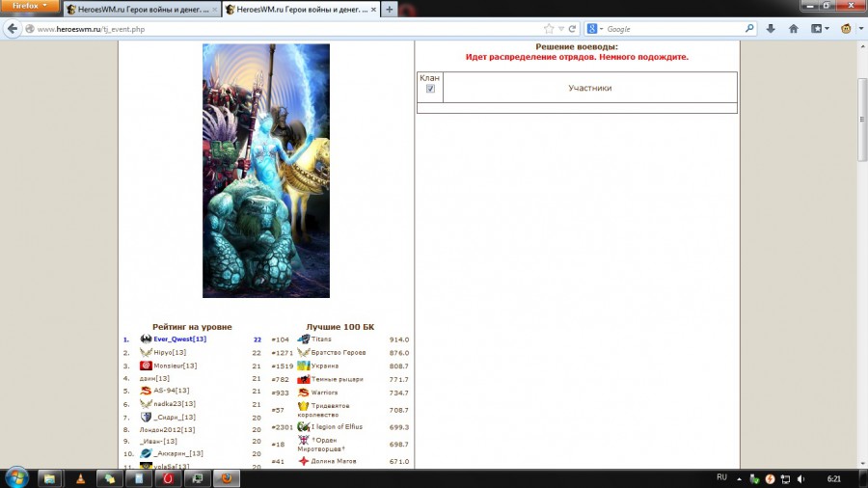Viewport: 868px width, 488px height.
Task: Expand the monkey icon dropdown arrow
Action: coord(860,29)
